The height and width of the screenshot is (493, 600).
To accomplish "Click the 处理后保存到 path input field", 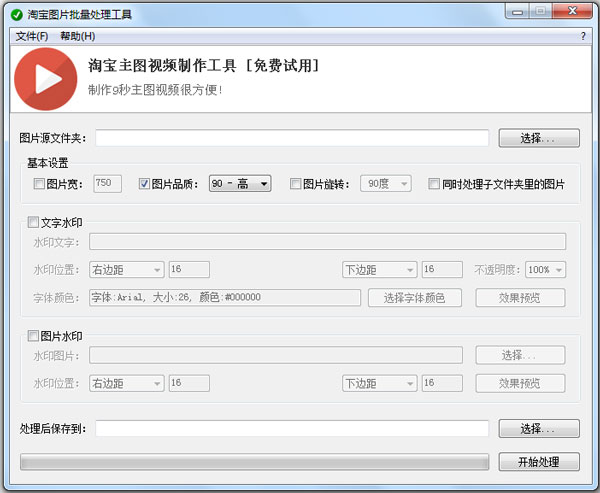I will (292, 429).
